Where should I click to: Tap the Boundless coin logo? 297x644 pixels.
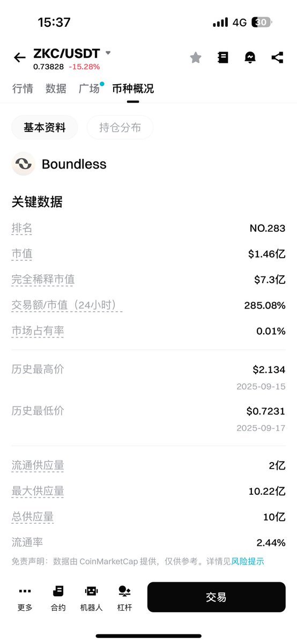pyautogui.click(x=23, y=164)
